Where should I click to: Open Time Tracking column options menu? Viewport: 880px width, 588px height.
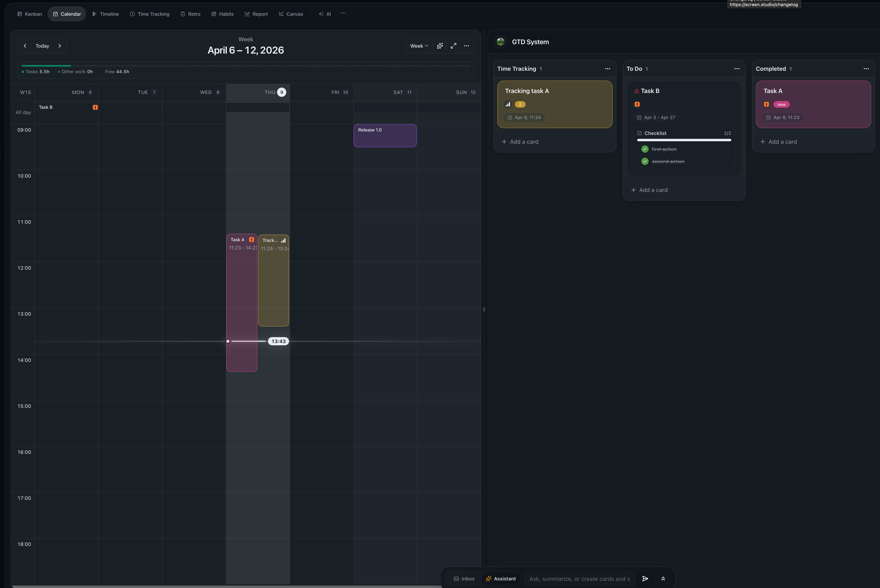[x=608, y=69]
